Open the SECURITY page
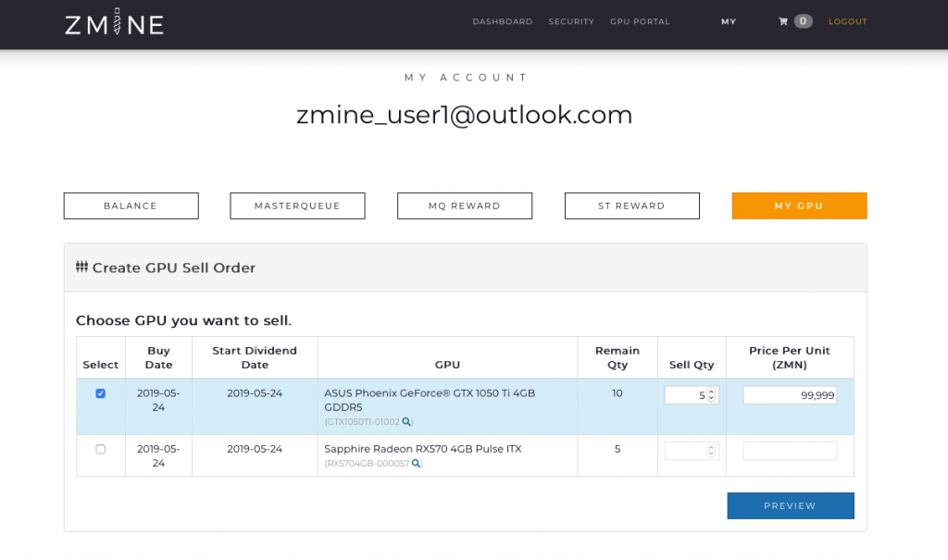 [x=571, y=21]
